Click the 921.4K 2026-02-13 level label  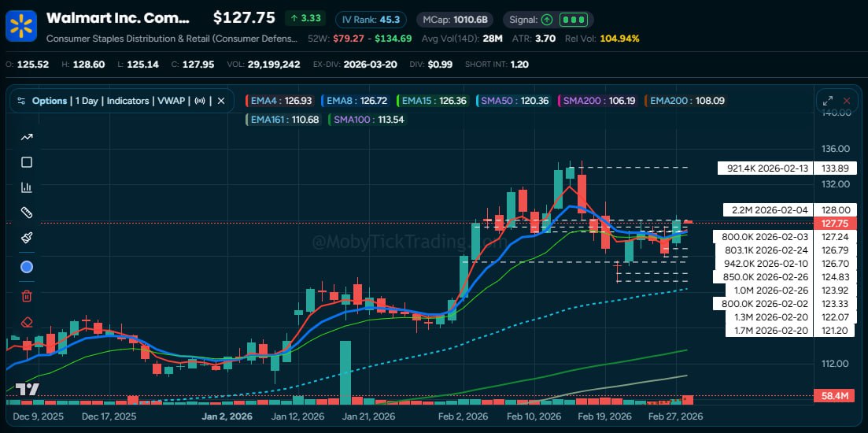tap(764, 168)
